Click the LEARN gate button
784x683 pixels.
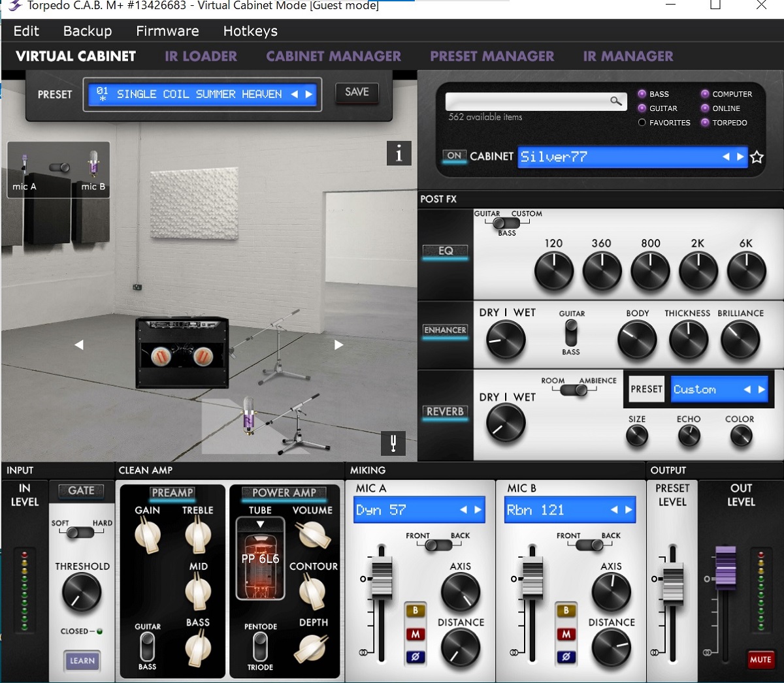[82, 661]
